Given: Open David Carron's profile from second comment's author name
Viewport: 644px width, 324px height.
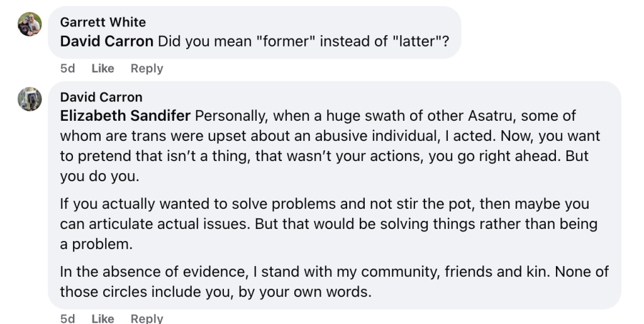Looking at the screenshot, I should (101, 97).
